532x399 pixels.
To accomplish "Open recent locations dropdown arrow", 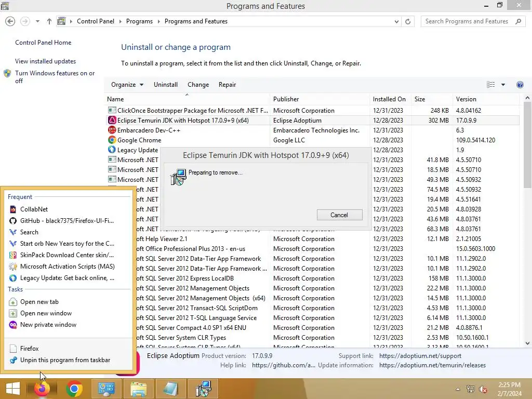I will [x=37, y=21].
